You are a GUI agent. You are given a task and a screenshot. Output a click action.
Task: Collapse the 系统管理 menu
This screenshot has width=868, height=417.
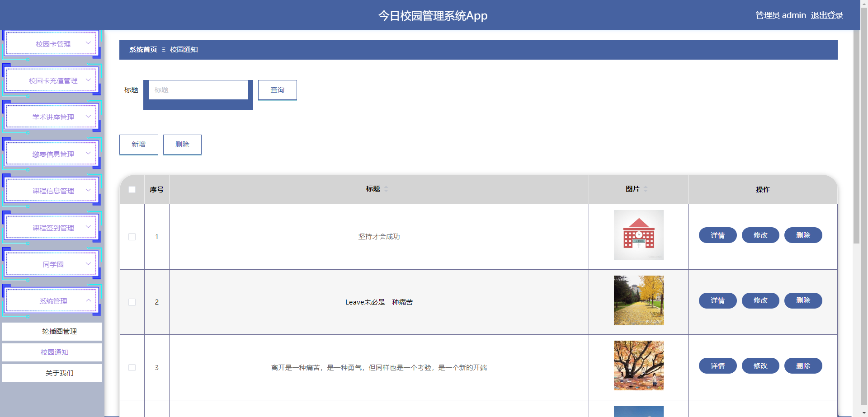tap(52, 300)
